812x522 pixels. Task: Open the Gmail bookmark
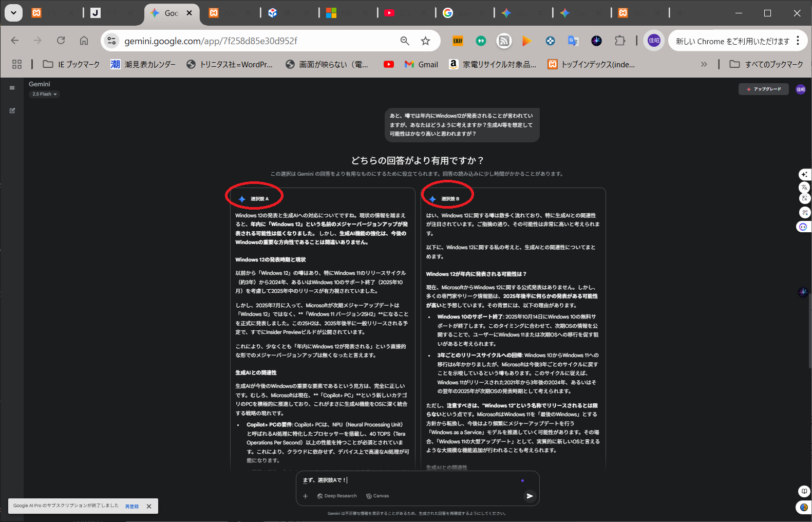tap(421, 64)
